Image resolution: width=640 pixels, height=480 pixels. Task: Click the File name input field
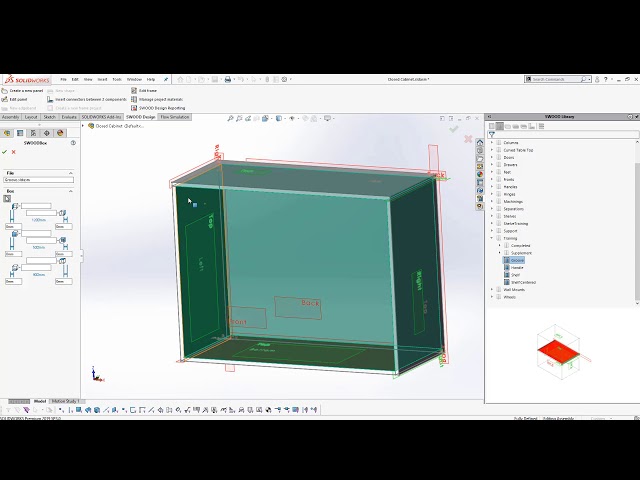pyautogui.click(x=38, y=180)
